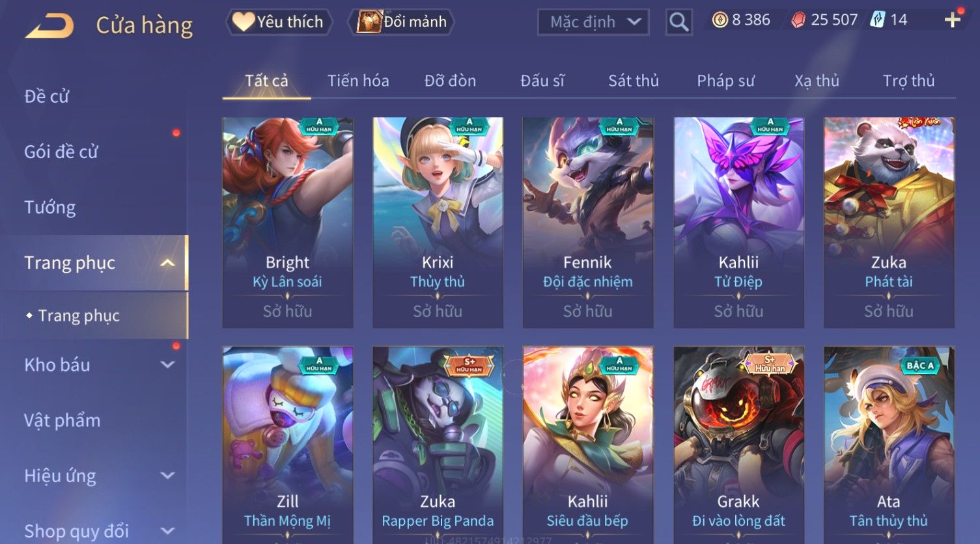
Task: Select the Kahlii Tử Điệp skin card
Action: pyautogui.click(x=738, y=223)
